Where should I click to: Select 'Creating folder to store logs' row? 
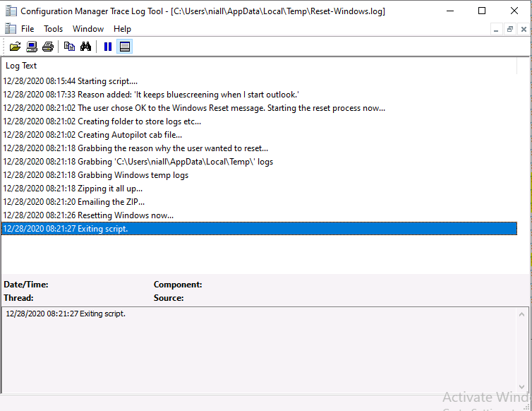click(x=259, y=121)
